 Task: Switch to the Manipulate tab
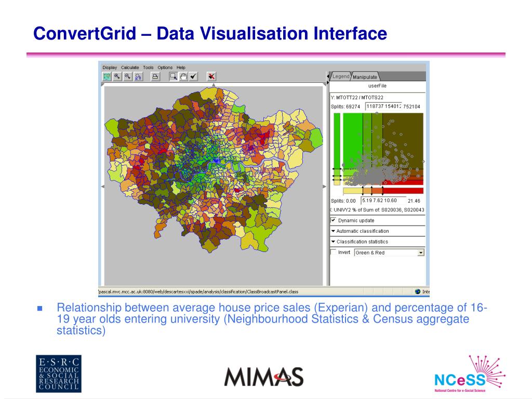[x=365, y=77]
